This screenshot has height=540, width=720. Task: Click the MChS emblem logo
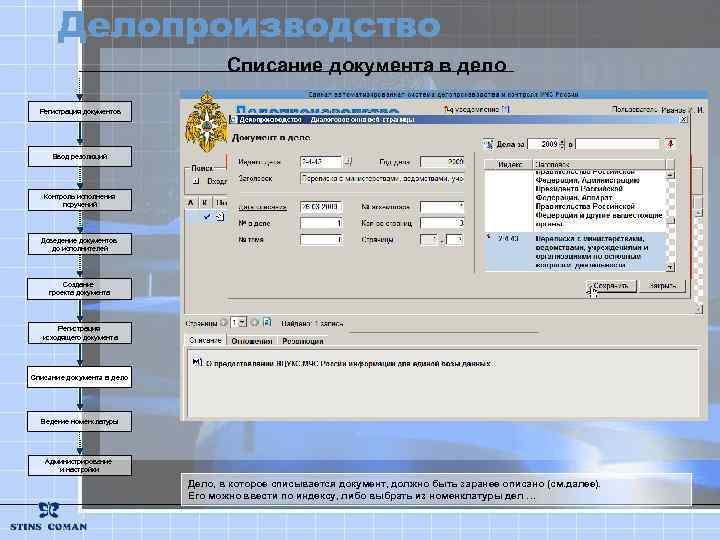206,123
